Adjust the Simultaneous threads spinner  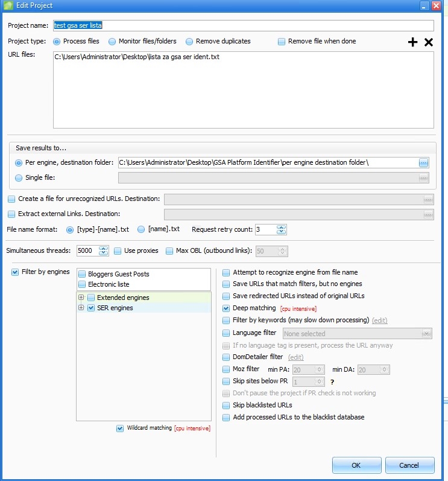103,250
